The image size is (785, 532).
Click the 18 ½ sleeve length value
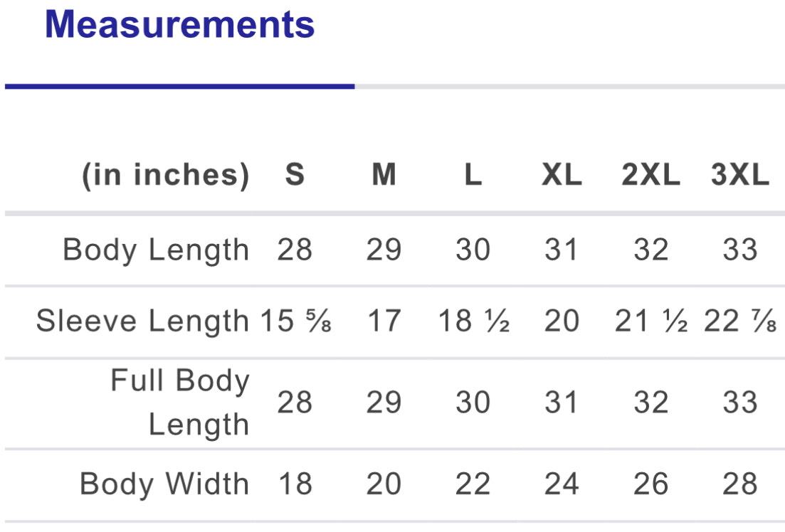473,321
